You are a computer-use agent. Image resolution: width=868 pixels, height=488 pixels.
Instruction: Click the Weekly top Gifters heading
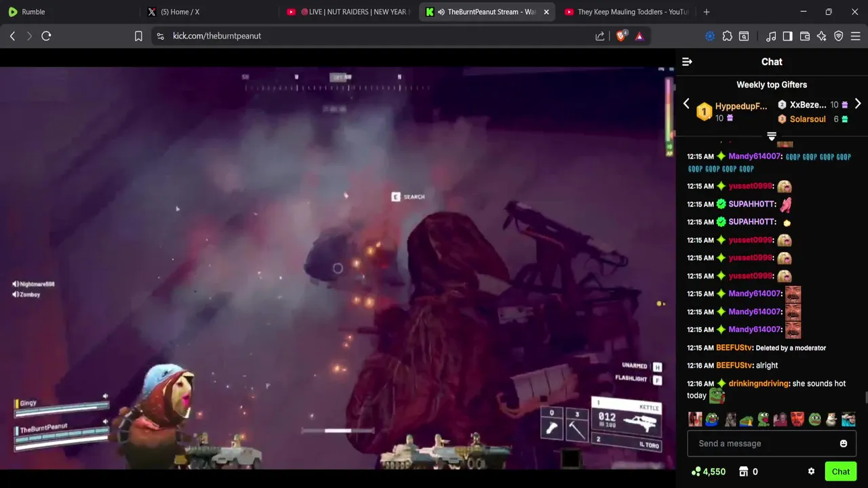click(x=772, y=85)
